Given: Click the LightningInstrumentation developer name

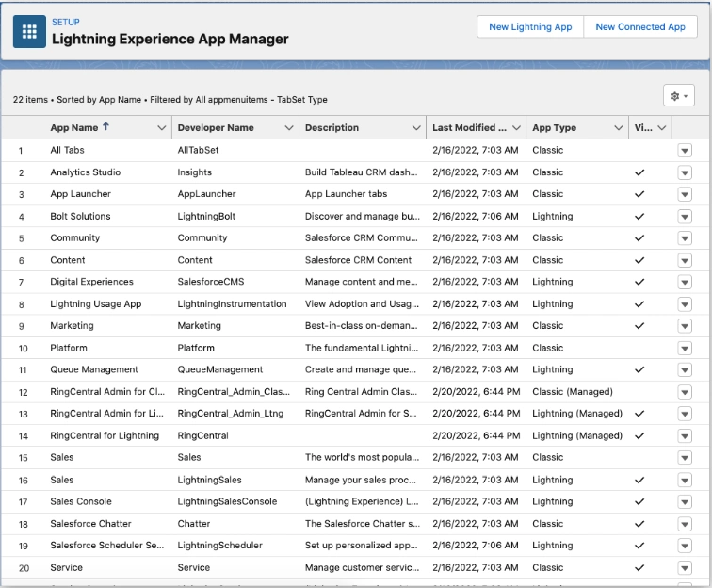Looking at the screenshot, I should 232,304.
